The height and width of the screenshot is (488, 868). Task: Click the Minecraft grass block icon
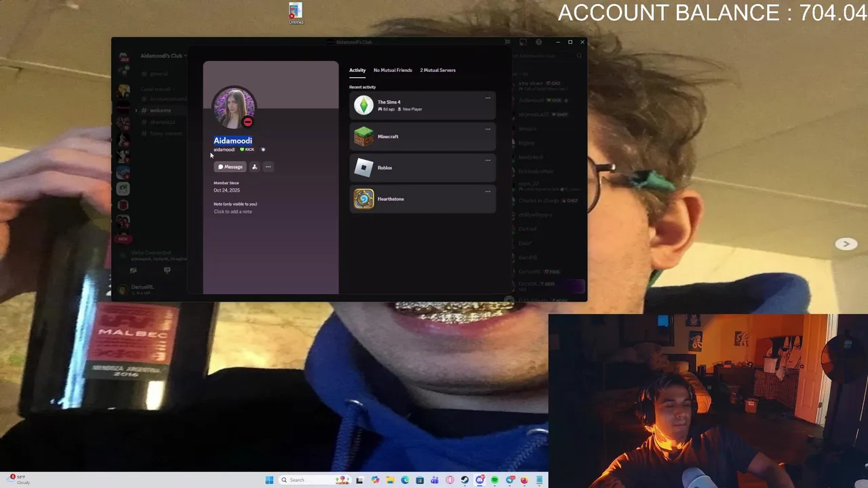[364, 136]
